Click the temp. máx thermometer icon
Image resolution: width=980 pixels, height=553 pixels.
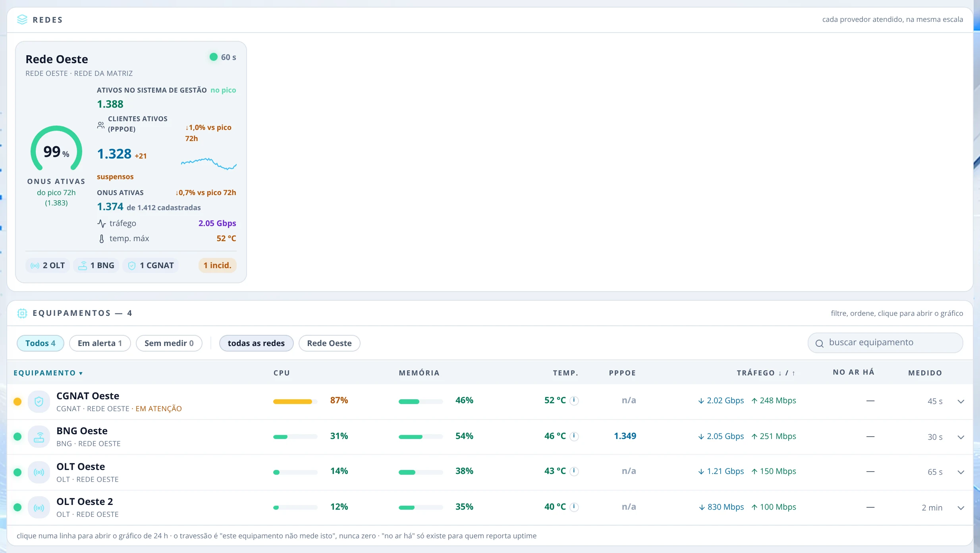[102, 239]
